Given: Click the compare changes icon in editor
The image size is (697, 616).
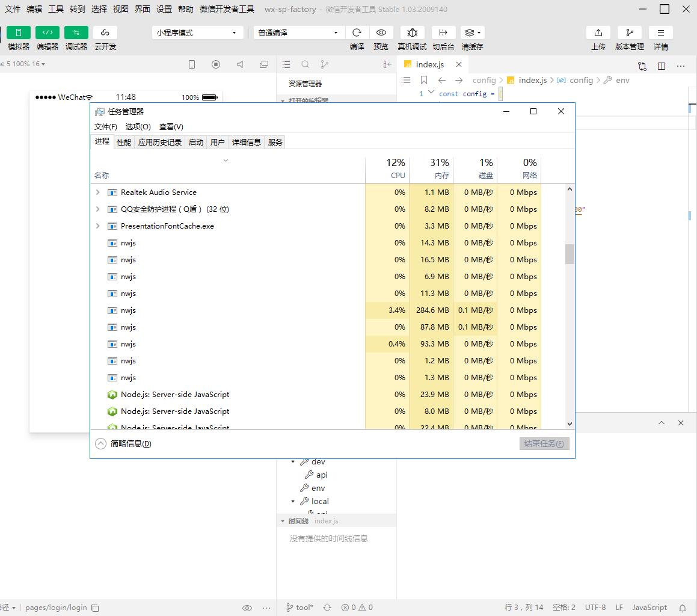Looking at the screenshot, I should pyautogui.click(x=642, y=66).
